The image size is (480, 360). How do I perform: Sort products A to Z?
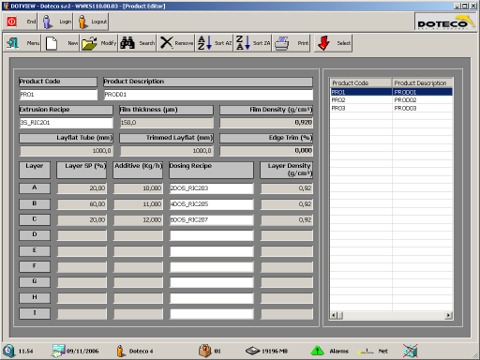point(205,43)
